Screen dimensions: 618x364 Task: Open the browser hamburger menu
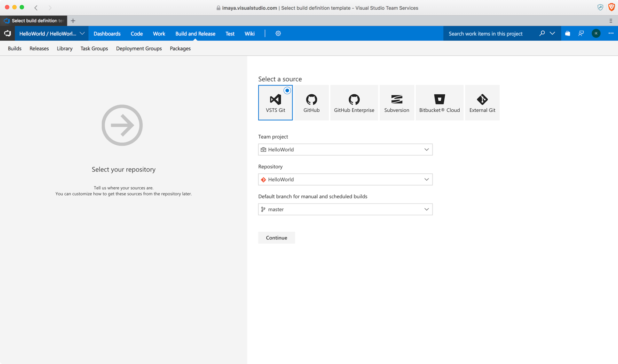coord(611,21)
